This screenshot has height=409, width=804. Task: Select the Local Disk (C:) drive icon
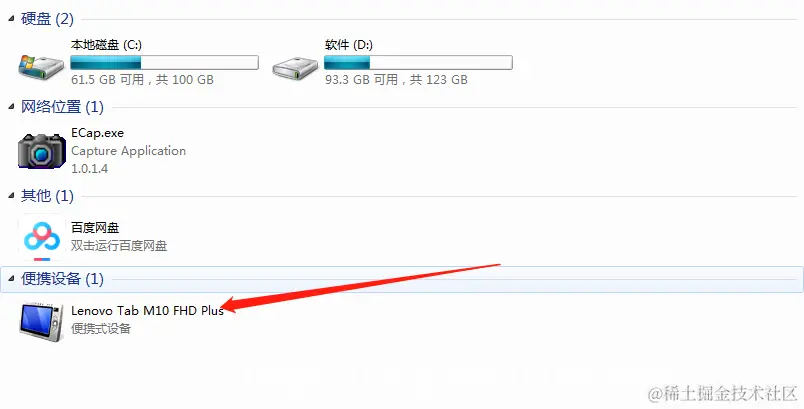click(x=41, y=67)
